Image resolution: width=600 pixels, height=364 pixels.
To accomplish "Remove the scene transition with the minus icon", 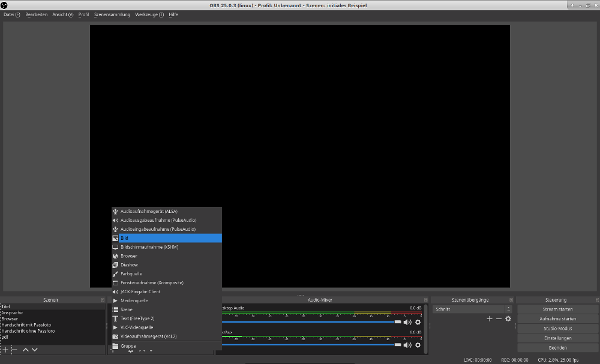I will (x=499, y=318).
